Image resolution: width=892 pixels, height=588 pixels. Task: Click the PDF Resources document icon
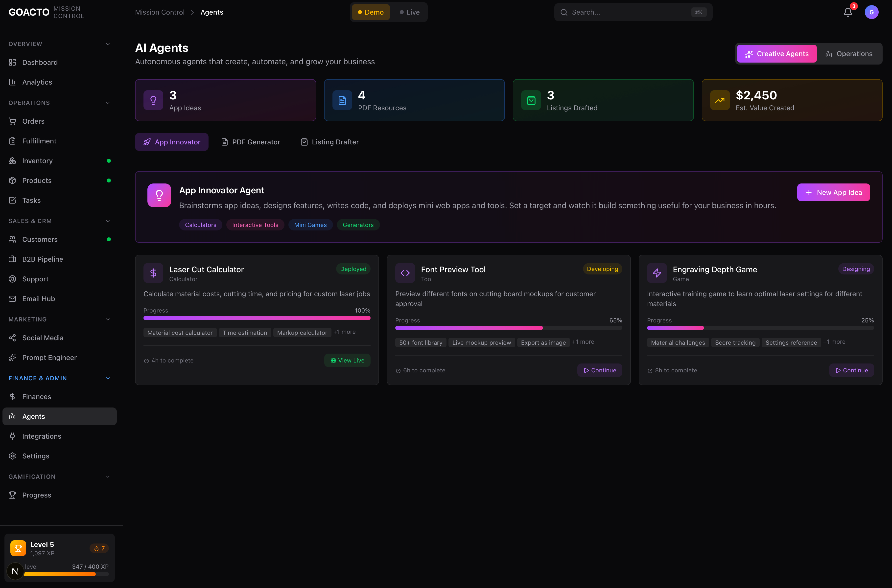tap(342, 100)
